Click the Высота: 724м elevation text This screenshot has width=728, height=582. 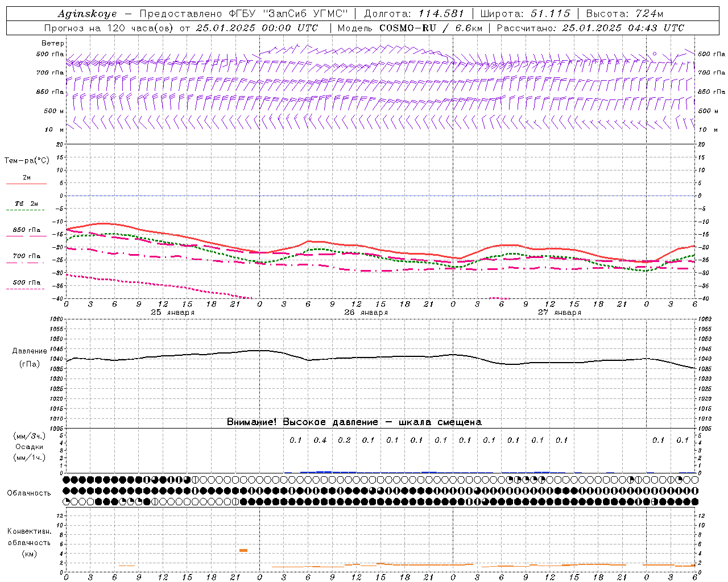pyautogui.click(x=624, y=14)
